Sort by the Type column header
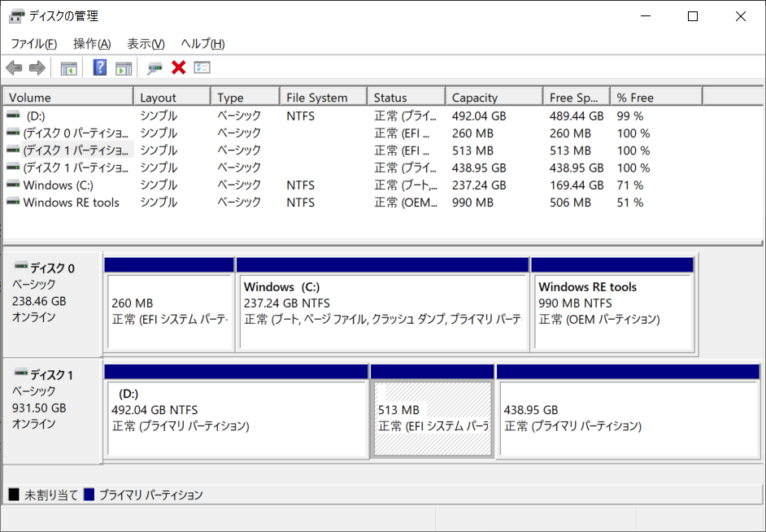The image size is (766, 532). point(246,98)
